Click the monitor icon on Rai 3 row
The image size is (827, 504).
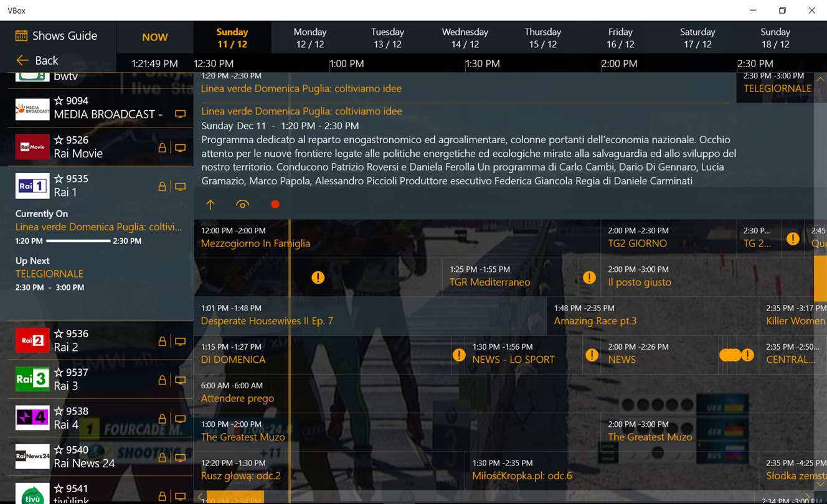point(180,380)
